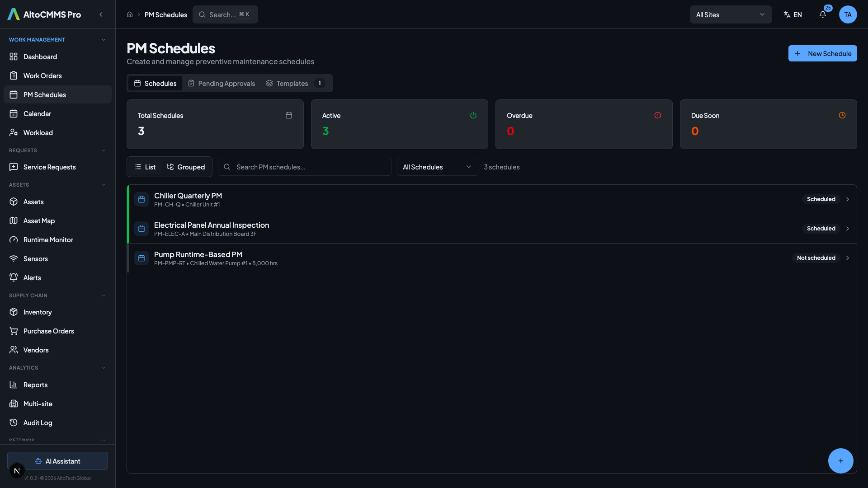The width and height of the screenshot is (868, 488).
Task: Collapse the Supply Chain section
Action: pyautogui.click(x=104, y=296)
